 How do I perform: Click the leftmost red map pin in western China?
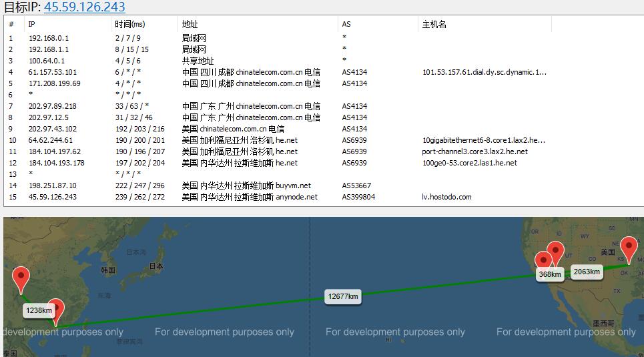point(21,280)
